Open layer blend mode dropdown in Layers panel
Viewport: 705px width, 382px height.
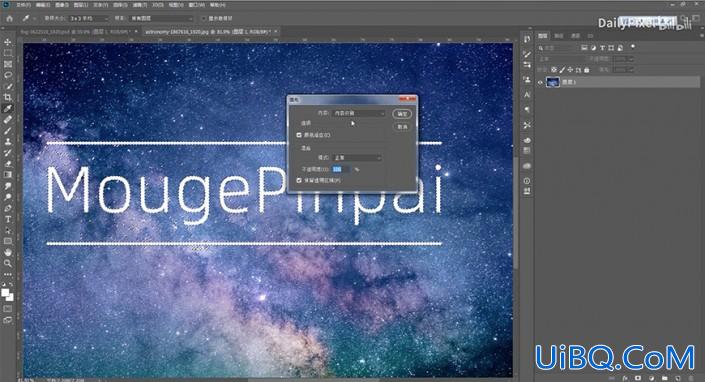point(562,59)
